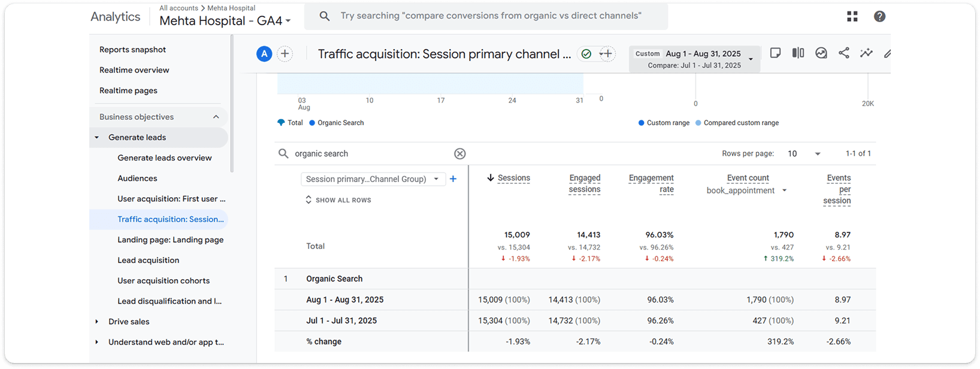Select the blue 'A' comparison segment badge
The width and height of the screenshot is (980, 369).
pyautogui.click(x=264, y=54)
